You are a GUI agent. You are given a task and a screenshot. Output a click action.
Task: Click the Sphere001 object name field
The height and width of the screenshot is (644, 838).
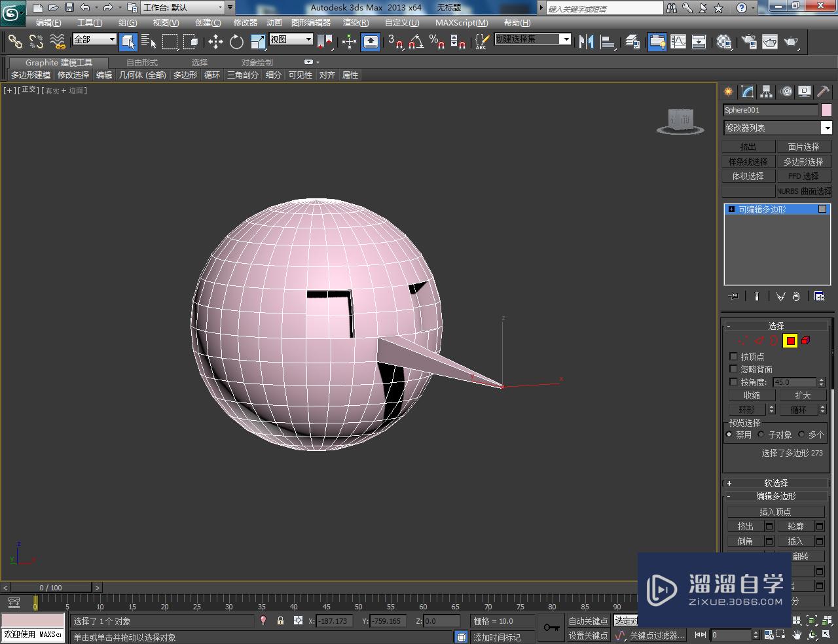[771, 110]
